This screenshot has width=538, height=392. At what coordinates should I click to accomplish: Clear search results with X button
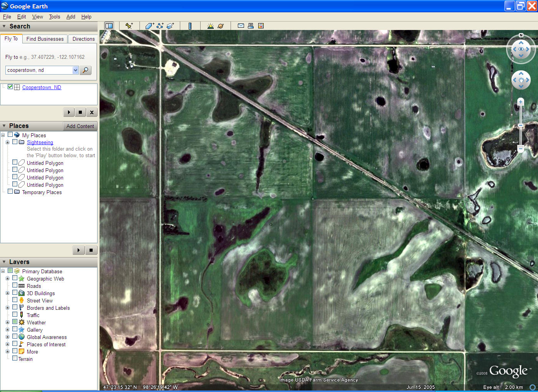[x=91, y=112]
